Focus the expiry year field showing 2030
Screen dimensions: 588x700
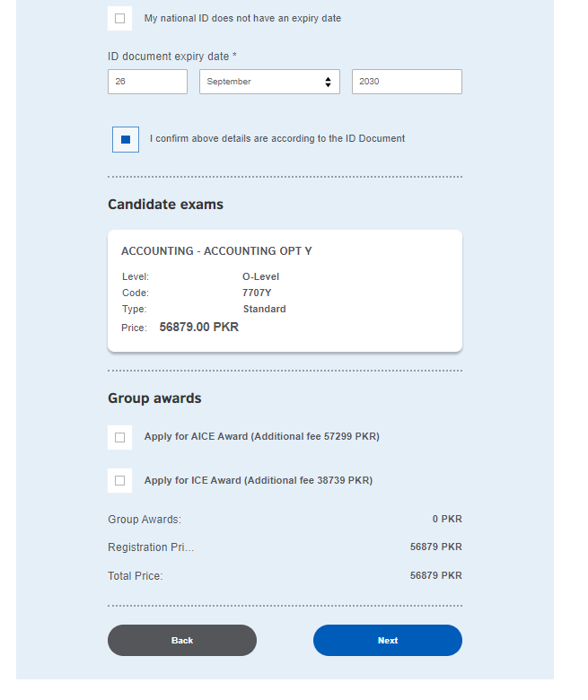[x=407, y=82]
